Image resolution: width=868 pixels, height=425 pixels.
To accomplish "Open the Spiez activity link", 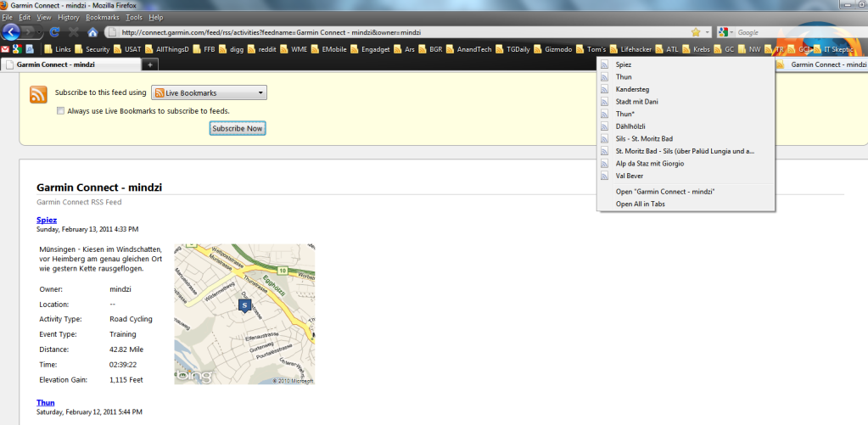I will pos(47,220).
